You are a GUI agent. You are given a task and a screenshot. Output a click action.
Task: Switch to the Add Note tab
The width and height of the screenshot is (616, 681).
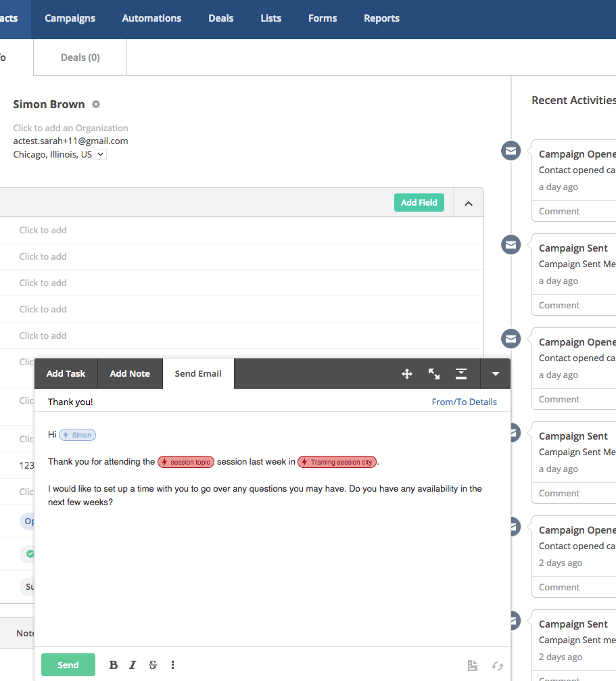tap(130, 374)
